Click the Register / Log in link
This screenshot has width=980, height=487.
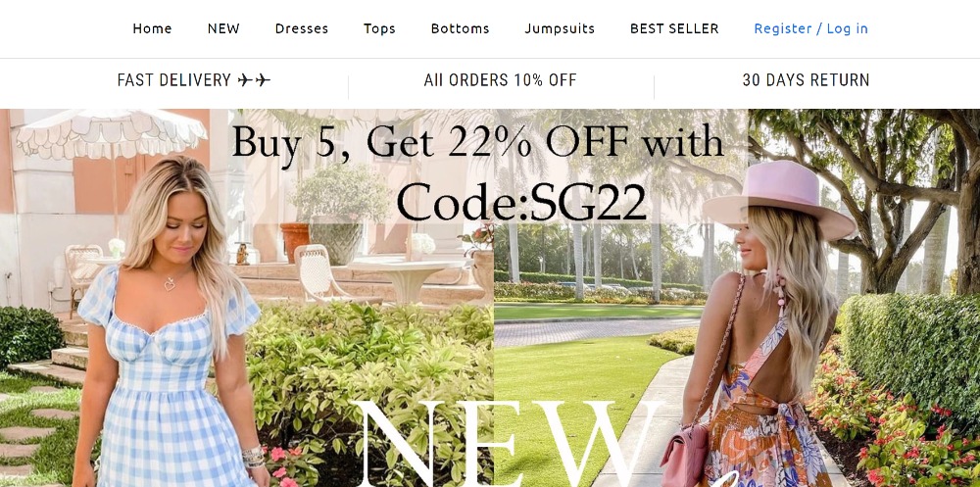[810, 28]
